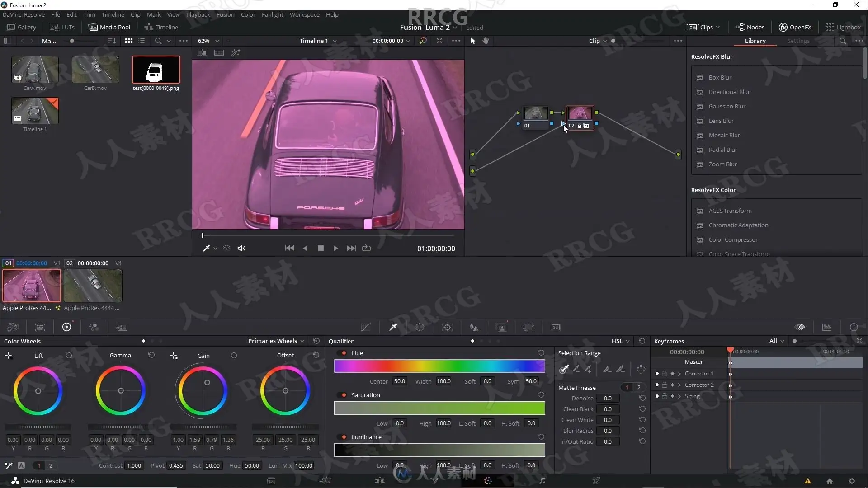The height and width of the screenshot is (488, 868).
Task: Toggle the OpenFX button
Action: 795,27
